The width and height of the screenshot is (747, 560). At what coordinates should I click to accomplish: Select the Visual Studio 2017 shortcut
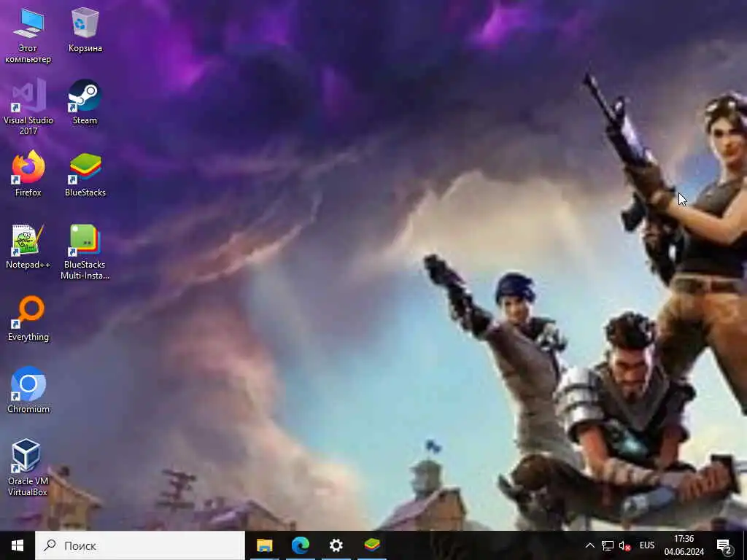pyautogui.click(x=28, y=108)
